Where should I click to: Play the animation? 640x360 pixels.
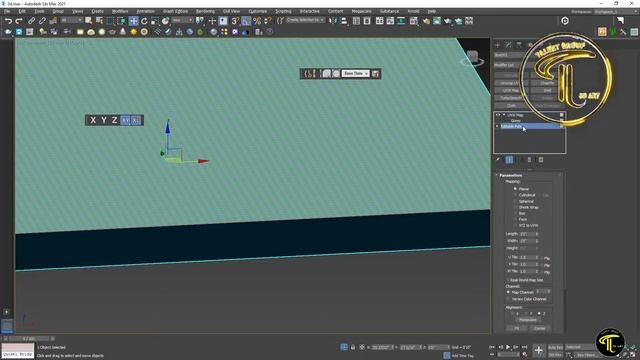point(508,347)
